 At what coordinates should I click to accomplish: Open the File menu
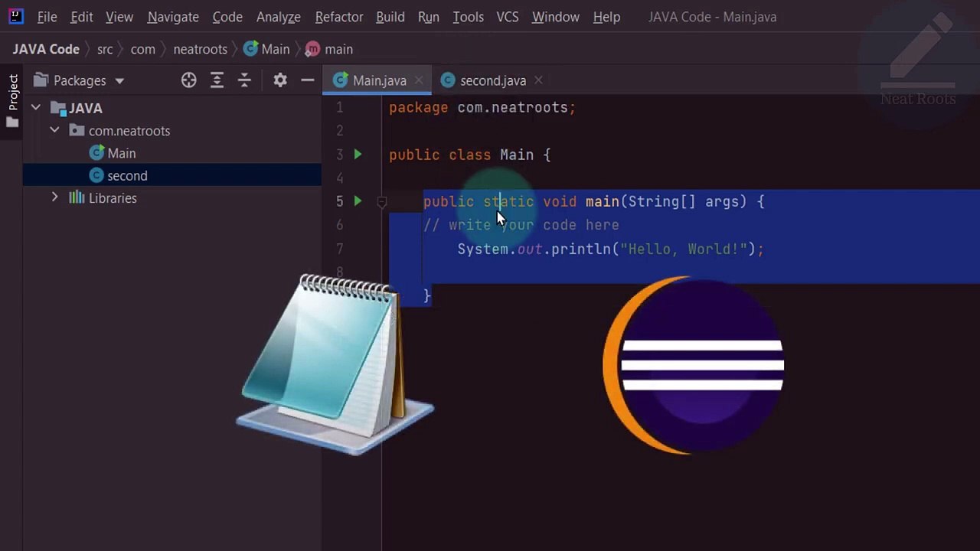point(47,17)
